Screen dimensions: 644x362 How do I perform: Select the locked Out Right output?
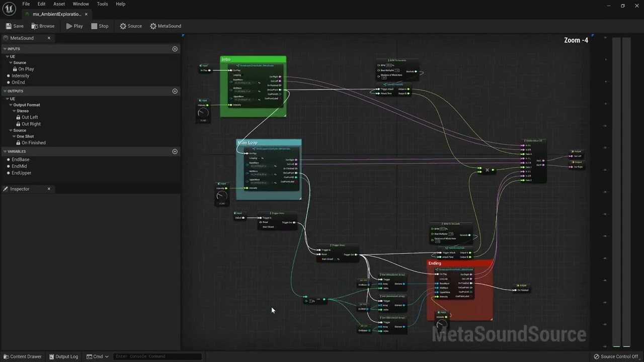coord(28,124)
